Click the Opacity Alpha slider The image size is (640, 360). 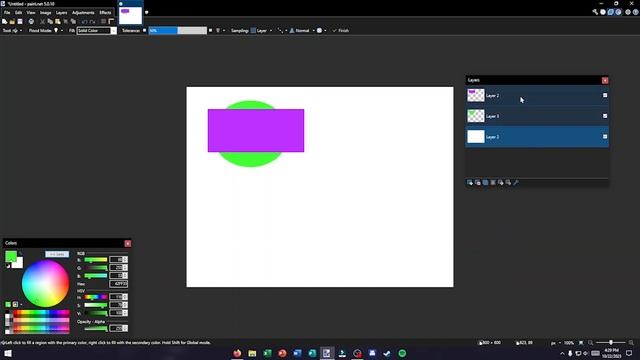click(x=96, y=328)
